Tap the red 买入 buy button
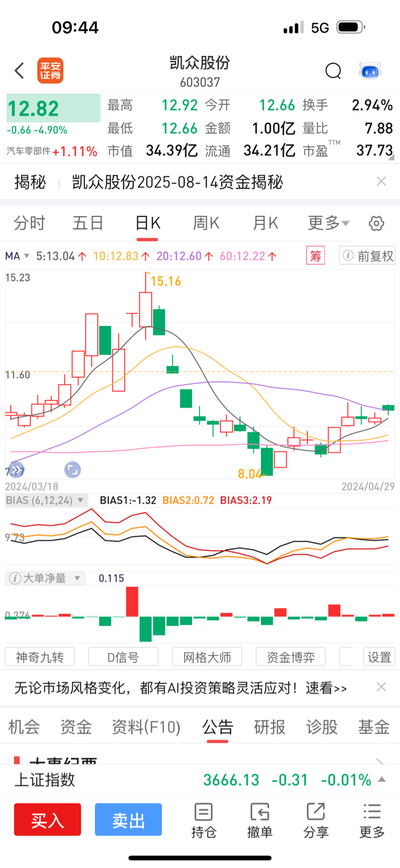This screenshot has height=868, width=400. tap(47, 820)
